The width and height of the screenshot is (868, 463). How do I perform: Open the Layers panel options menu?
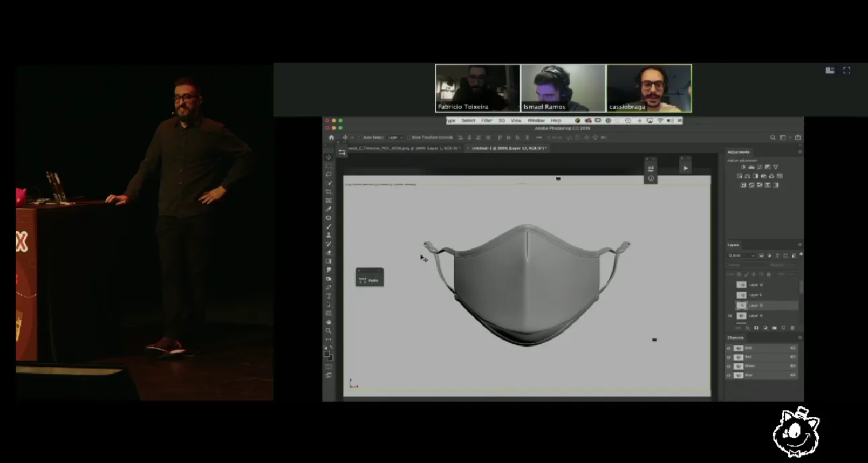[799, 245]
